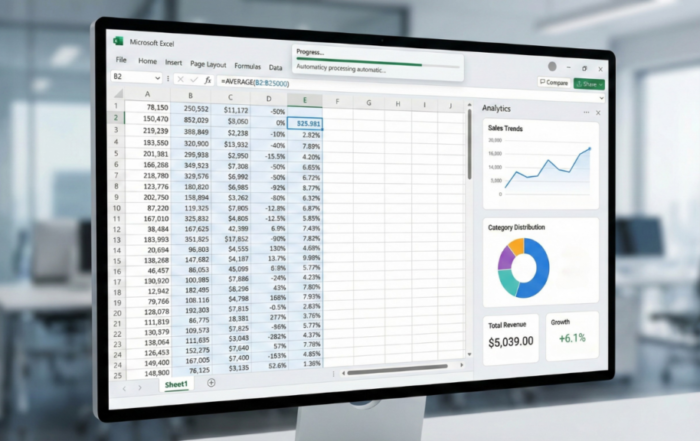This screenshot has height=441, width=700.
Task: Click the Growth +6.1% card
Action: (572, 334)
